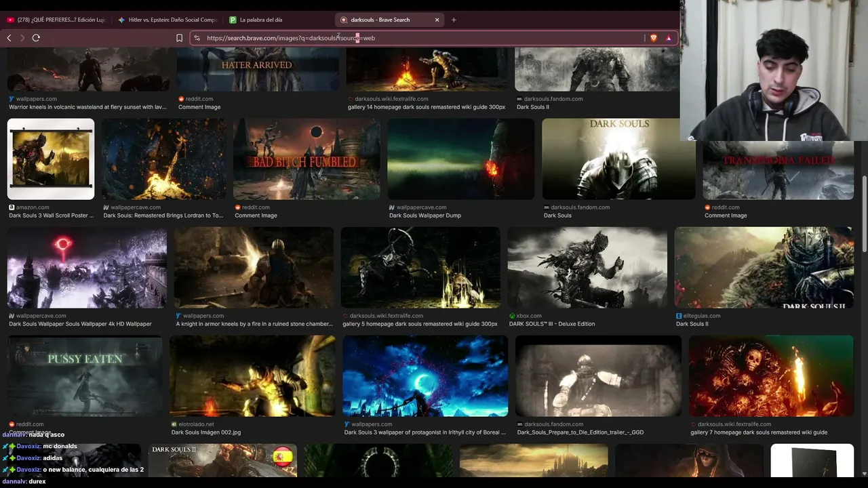Open 'Dark_Souls_Prepare_to_Die_Edition_trailer' caption
The height and width of the screenshot is (488, 868).
point(580,432)
